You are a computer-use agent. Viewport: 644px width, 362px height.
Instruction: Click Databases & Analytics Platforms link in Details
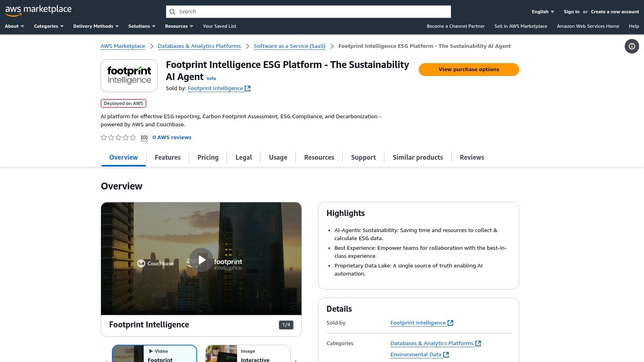(432, 343)
